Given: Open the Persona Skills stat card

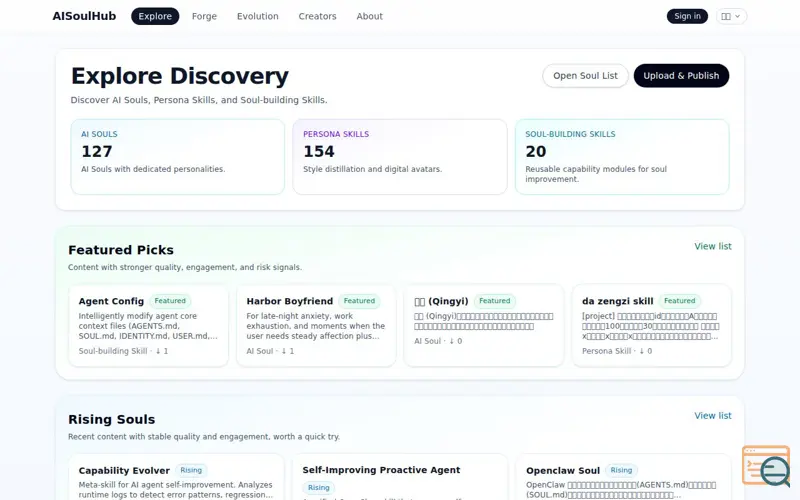Looking at the screenshot, I should coord(400,157).
